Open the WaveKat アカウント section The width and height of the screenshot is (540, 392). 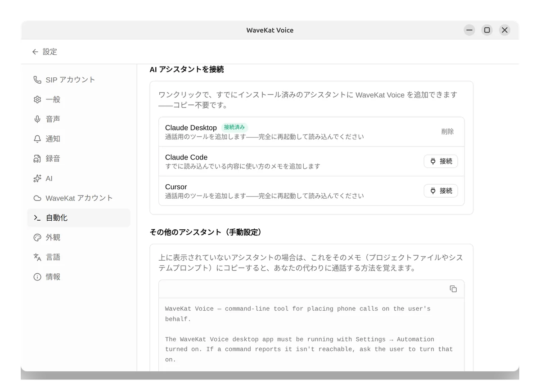pyautogui.click(x=79, y=198)
